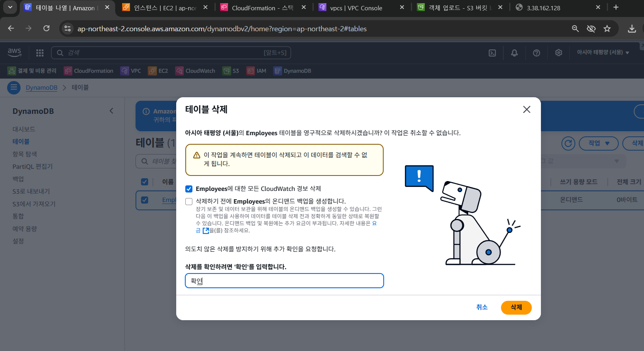Open the 아시아 태평양 (서울) region dropdown
Image resolution: width=644 pixels, height=351 pixels.
point(603,53)
